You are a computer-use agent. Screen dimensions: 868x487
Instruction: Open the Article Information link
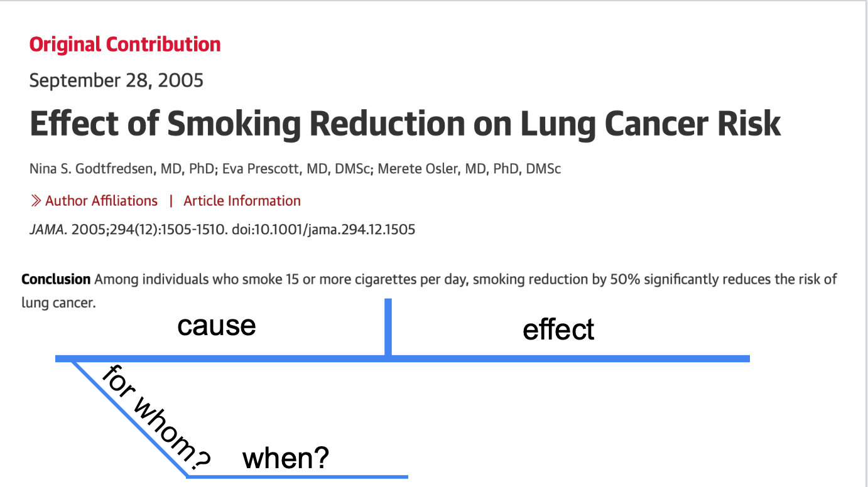(x=242, y=201)
